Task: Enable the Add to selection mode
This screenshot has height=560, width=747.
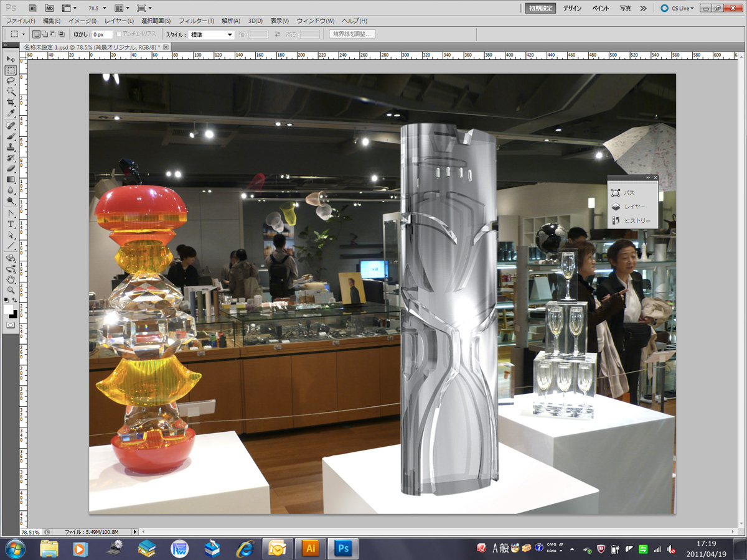Action: pos(44,34)
